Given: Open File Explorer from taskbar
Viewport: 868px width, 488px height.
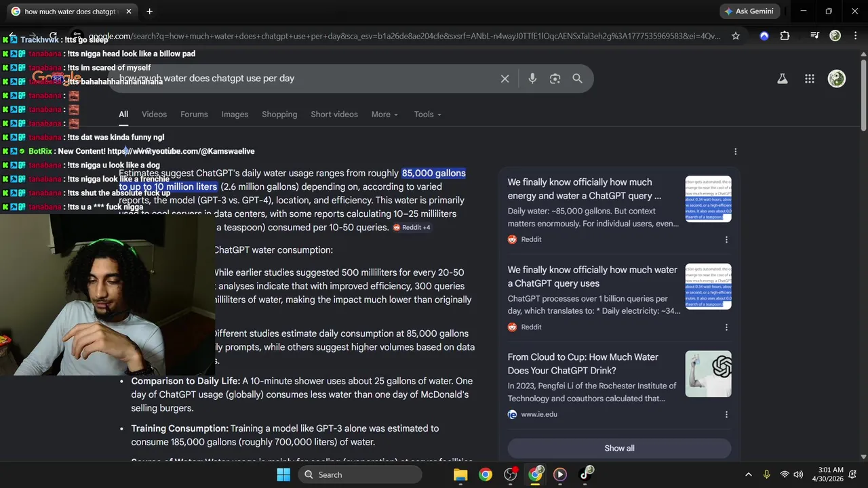Looking at the screenshot, I should [x=460, y=474].
